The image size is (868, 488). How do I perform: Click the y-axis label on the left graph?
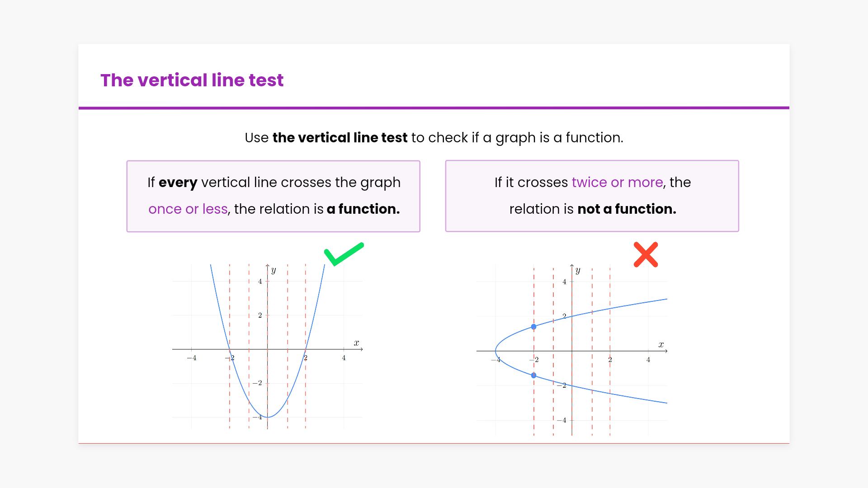coord(274,271)
